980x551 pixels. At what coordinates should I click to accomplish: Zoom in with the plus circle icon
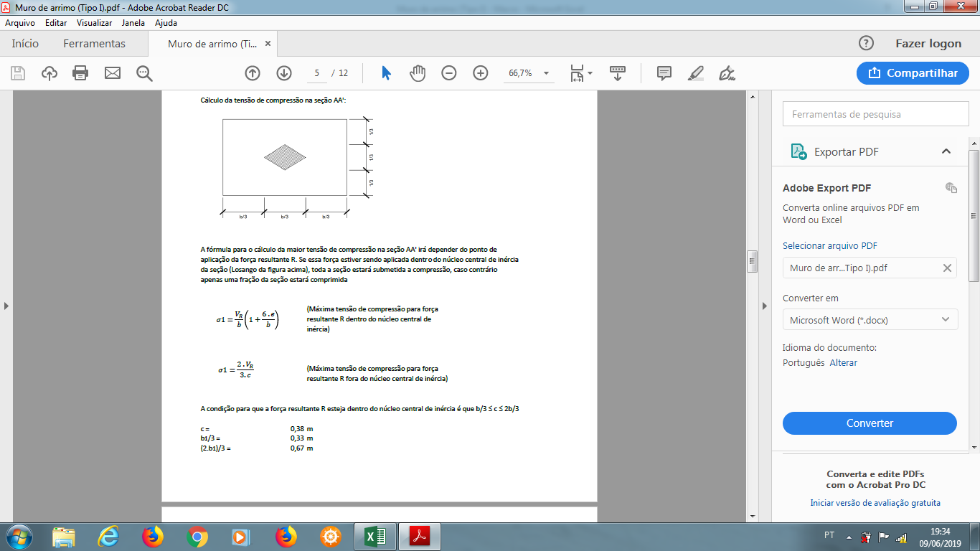tap(481, 73)
